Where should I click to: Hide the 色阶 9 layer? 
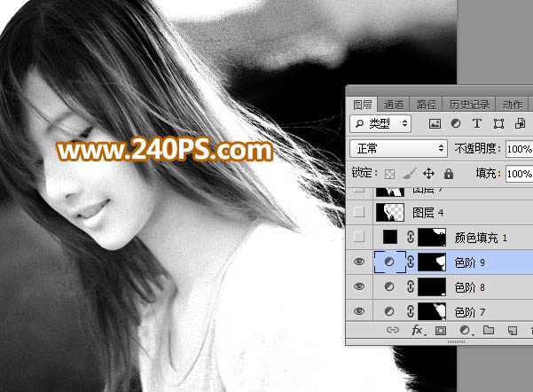[359, 262]
